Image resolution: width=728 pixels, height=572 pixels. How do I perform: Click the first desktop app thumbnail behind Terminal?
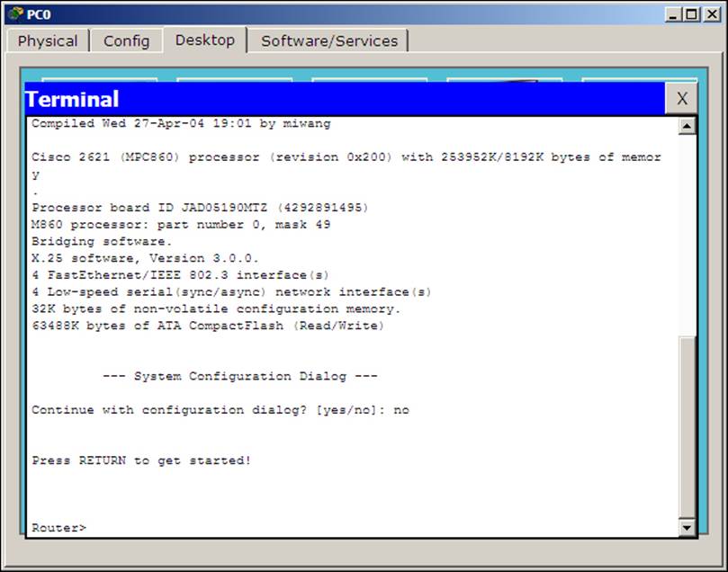pos(99,80)
